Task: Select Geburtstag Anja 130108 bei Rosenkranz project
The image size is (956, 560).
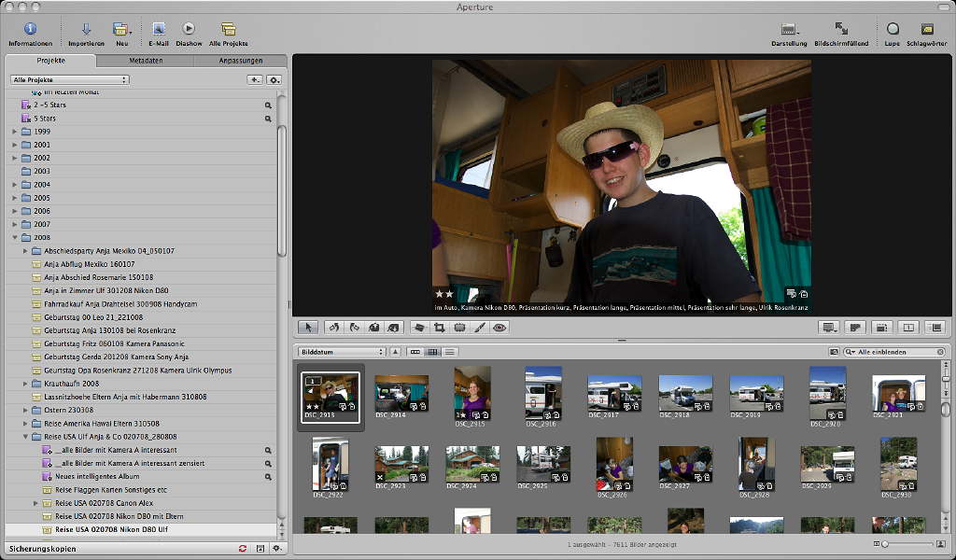Action: [141, 331]
